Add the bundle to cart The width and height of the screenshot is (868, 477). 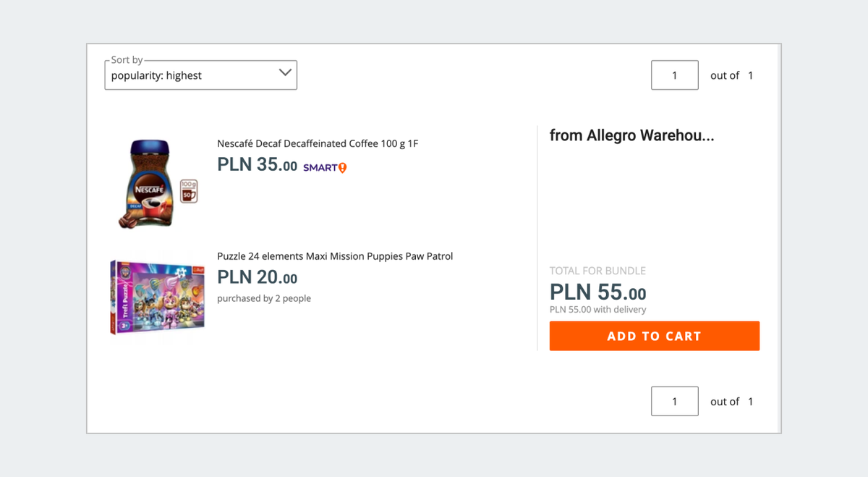[x=654, y=335]
